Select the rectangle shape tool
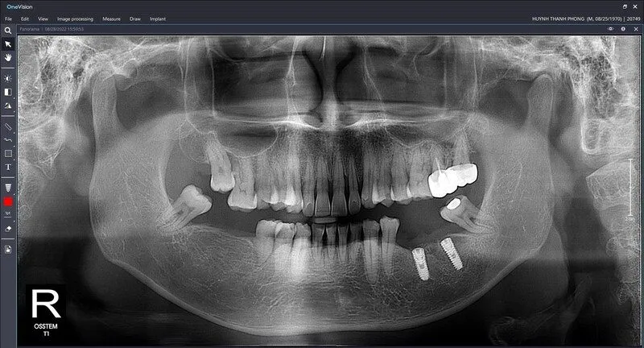Screen dimensions: 644x348 8,153
